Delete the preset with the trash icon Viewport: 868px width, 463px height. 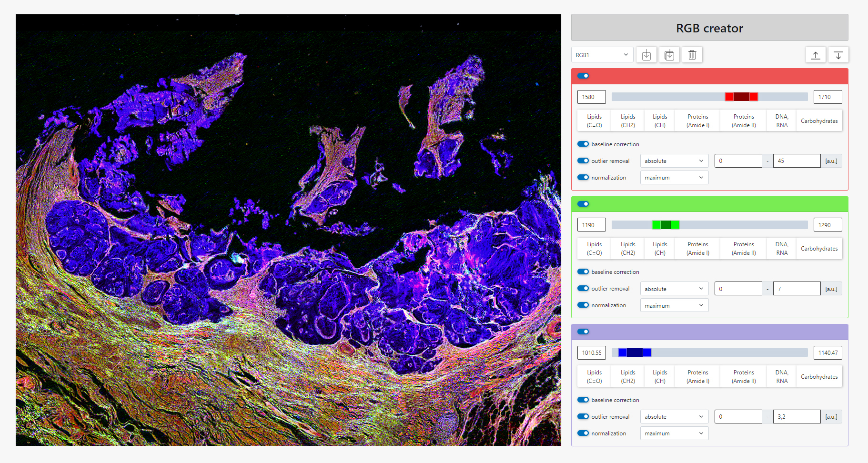pos(692,55)
